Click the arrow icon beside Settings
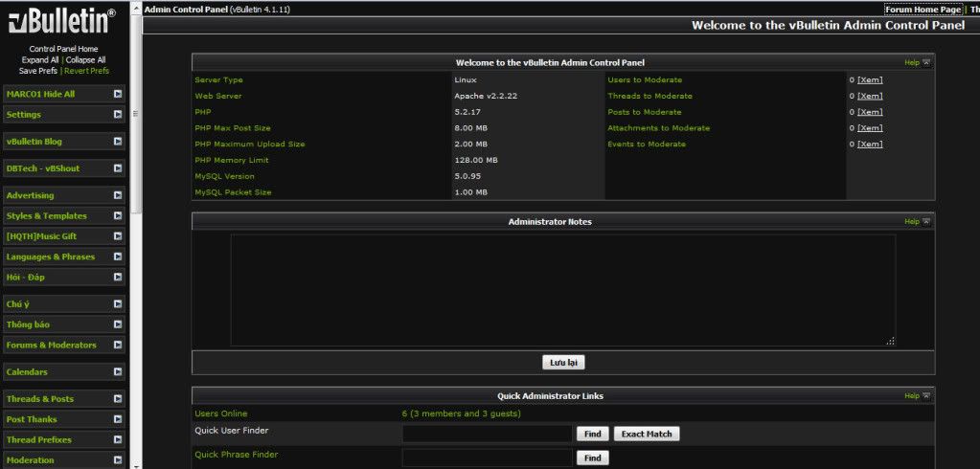Viewport: 980px width, 469px height. tap(117, 114)
